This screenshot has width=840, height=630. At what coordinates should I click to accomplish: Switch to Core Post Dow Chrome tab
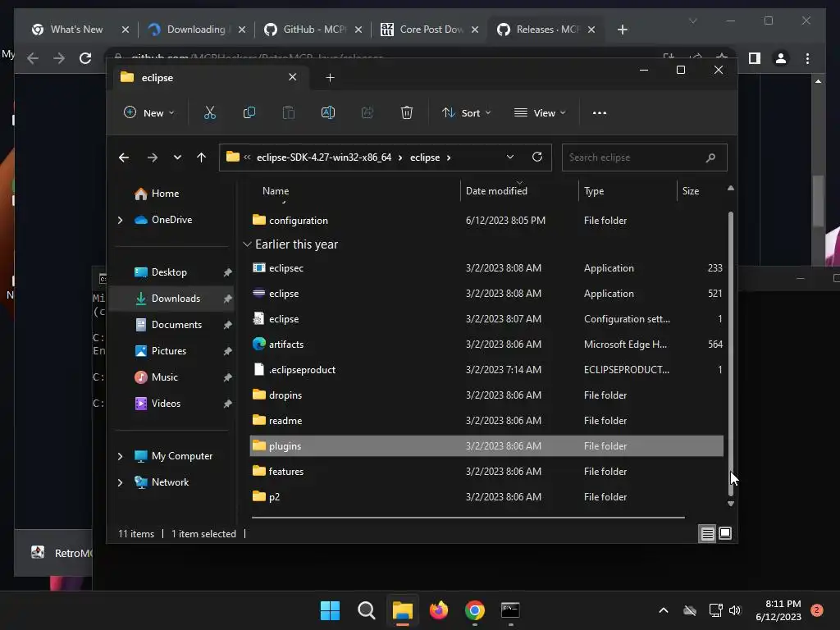click(430, 30)
